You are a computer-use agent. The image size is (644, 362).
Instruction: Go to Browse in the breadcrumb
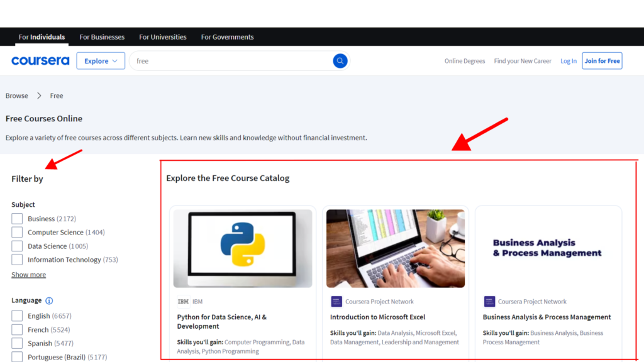coord(17,96)
